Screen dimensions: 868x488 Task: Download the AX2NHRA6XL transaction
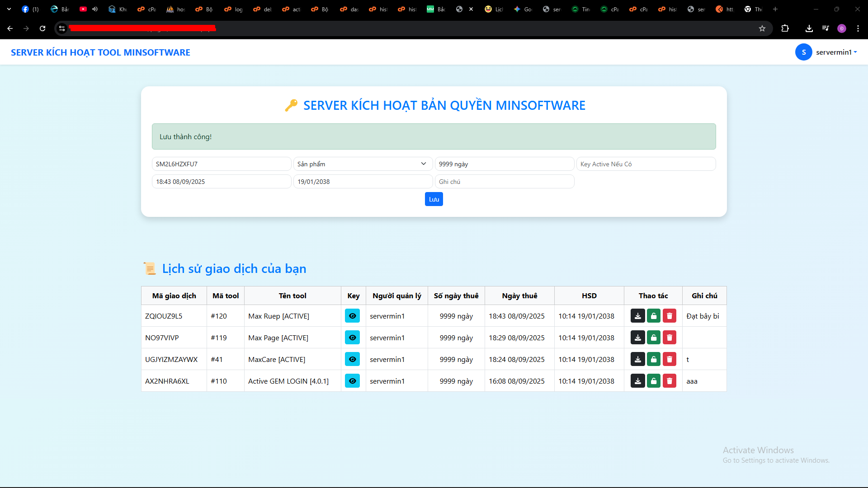[637, 381]
